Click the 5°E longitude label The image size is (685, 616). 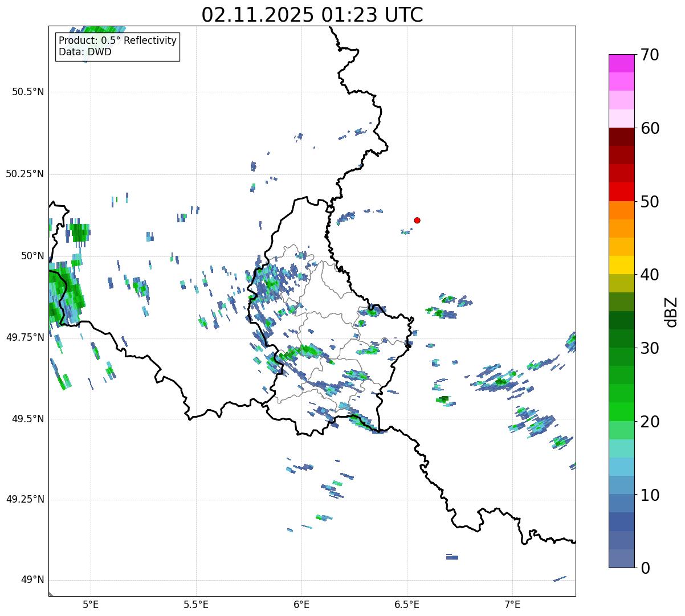pyautogui.click(x=91, y=605)
